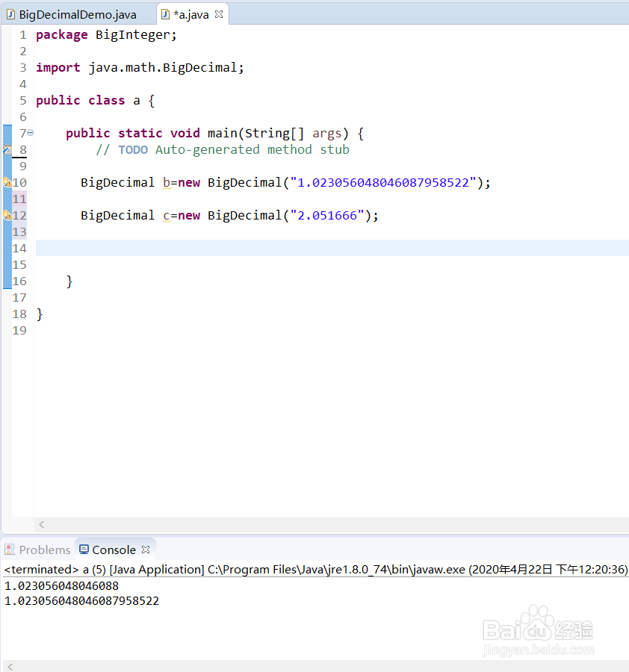Click the task marker icon on line 8
Screen dimensions: 629x672
7,149
